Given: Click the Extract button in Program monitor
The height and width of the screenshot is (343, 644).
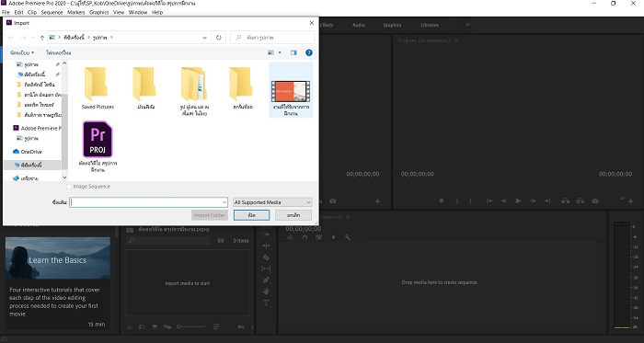Looking at the screenshot, I should pyautogui.click(x=580, y=201).
